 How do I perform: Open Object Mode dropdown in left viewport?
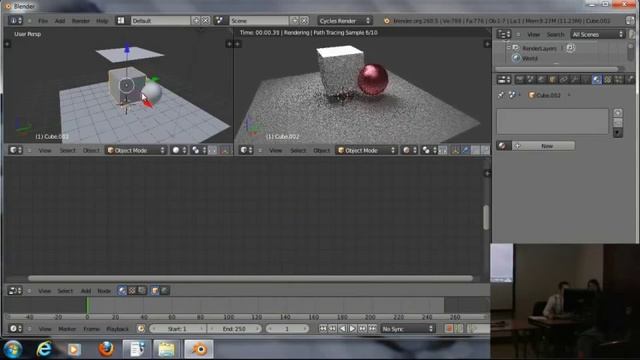pyautogui.click(x=136, y=150)
